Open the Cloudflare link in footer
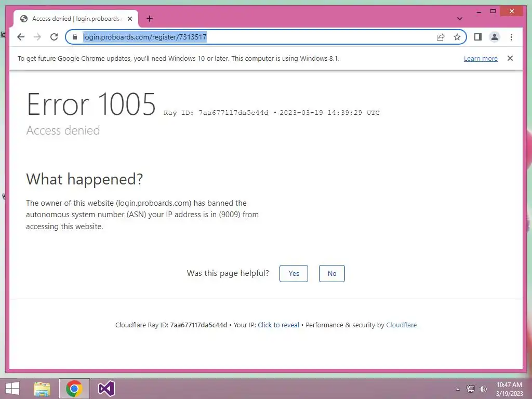 pos(402,325)
